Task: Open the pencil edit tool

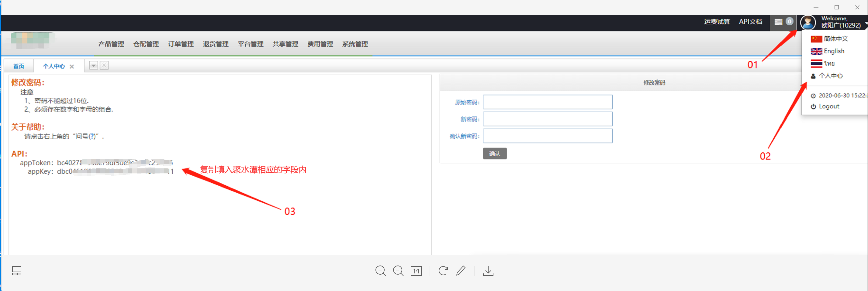Action: pyautogui.click(x=461, y=271)
